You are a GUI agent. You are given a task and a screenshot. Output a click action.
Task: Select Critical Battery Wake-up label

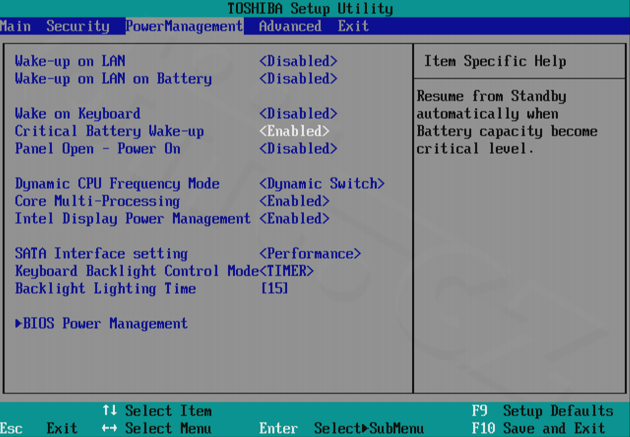click(x=109, y=131)
